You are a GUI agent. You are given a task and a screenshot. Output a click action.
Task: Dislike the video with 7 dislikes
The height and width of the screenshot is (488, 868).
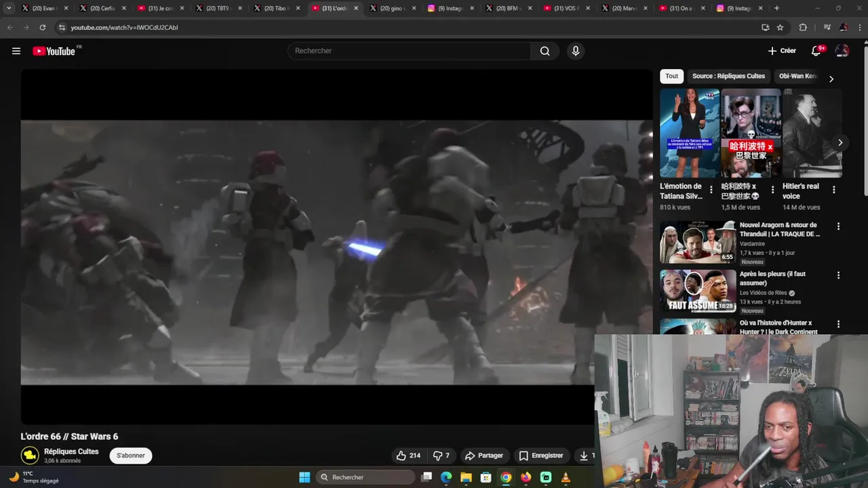[x=441, y=455]
